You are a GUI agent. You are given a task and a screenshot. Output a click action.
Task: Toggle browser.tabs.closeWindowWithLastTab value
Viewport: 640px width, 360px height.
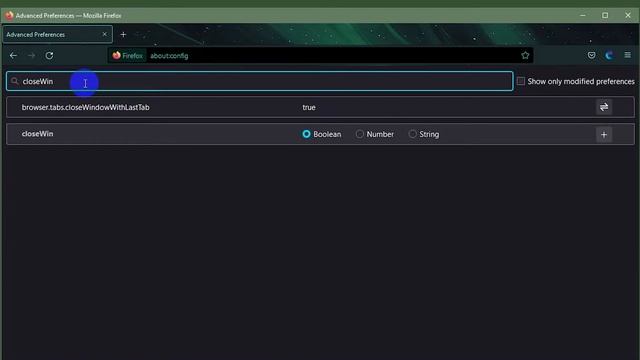click(x=604, y=107)
